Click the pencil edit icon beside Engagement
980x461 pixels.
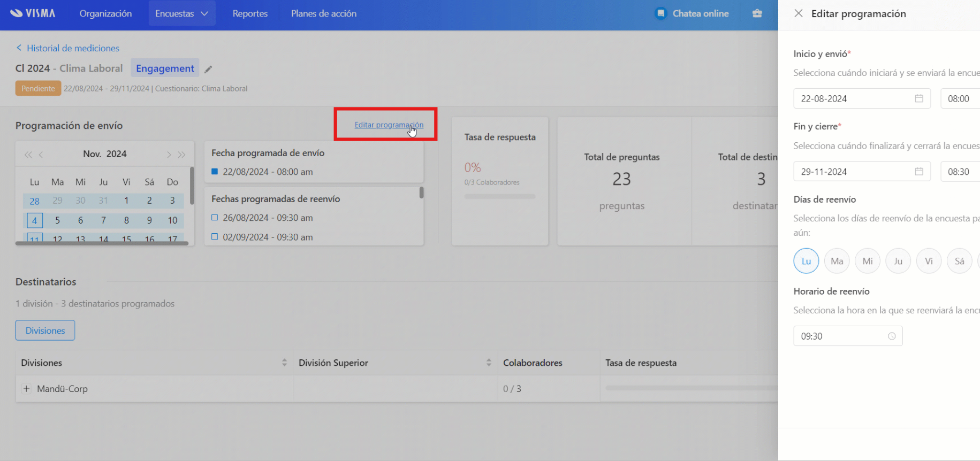pos(208,69)
